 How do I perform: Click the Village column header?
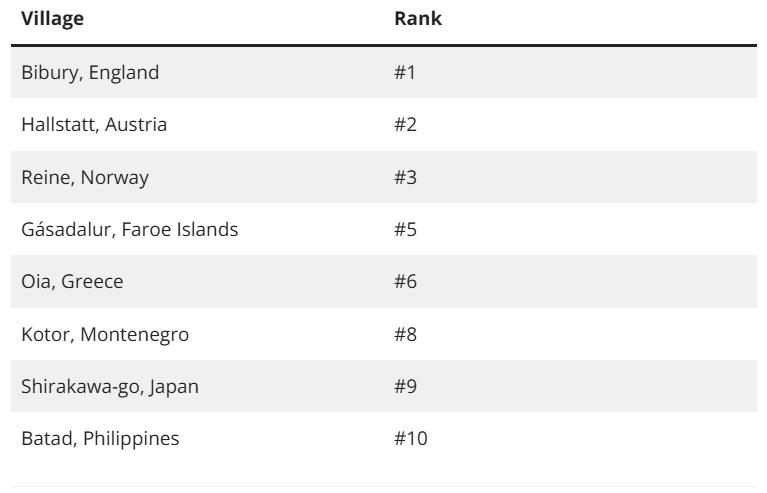pyautogui.click(x=53, y=18)
